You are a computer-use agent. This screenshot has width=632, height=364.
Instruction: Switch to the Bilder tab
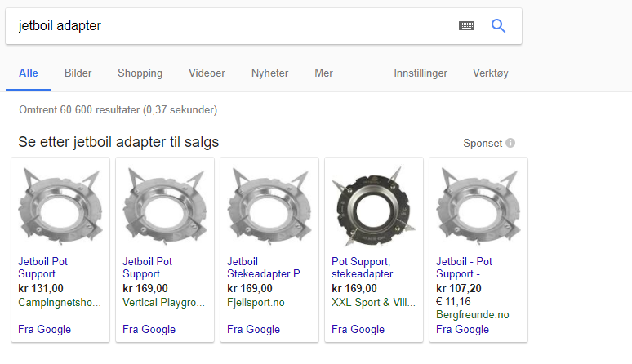(78, 73)
